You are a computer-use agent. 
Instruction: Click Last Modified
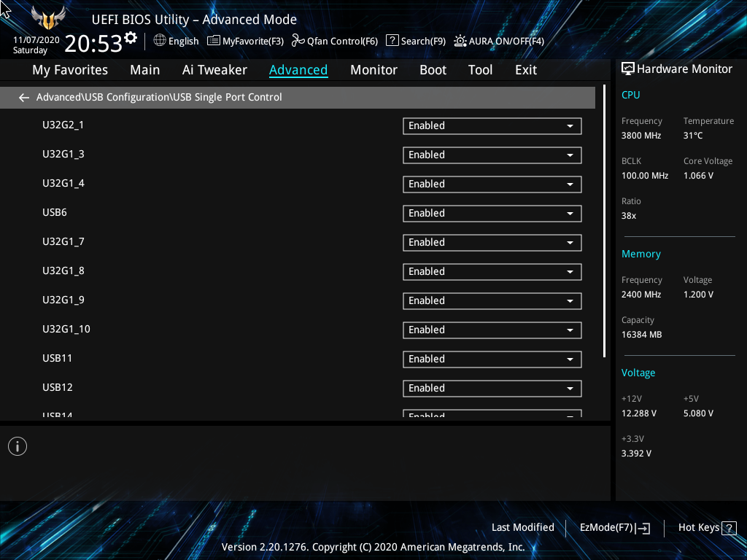[x=522, y=528]
